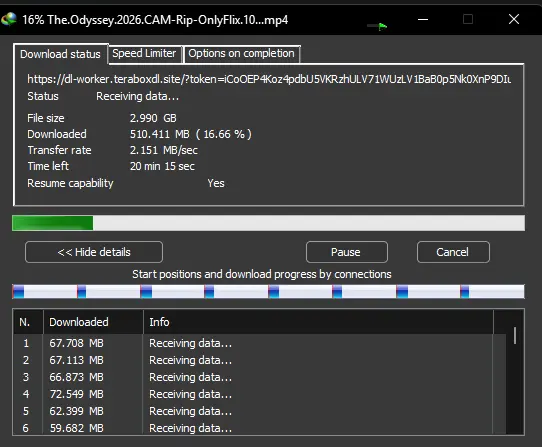Viewport: 542px width, 447px height.
Task: Click the connections list scrollbar thumb
Action: [515, 335]
